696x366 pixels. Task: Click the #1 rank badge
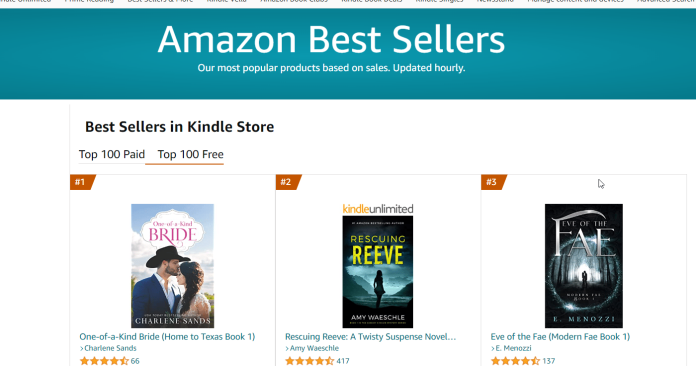coord(82,182)
